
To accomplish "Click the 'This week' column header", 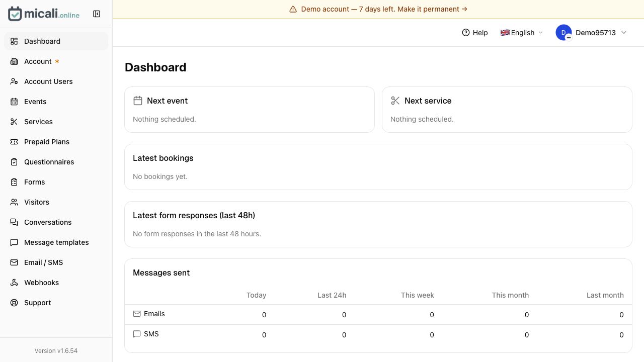I will click(x=417, y=295).
